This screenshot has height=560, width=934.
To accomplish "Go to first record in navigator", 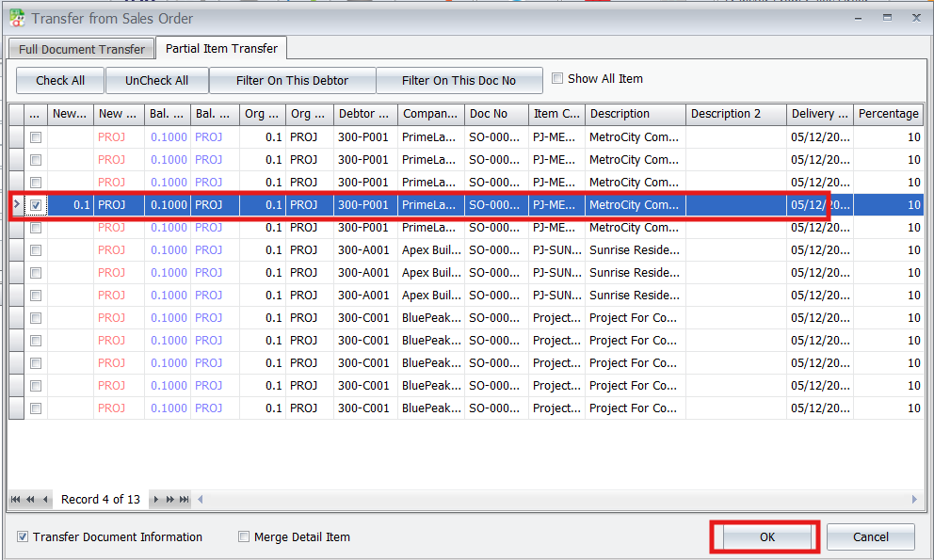I will click(x=16, y=500).
